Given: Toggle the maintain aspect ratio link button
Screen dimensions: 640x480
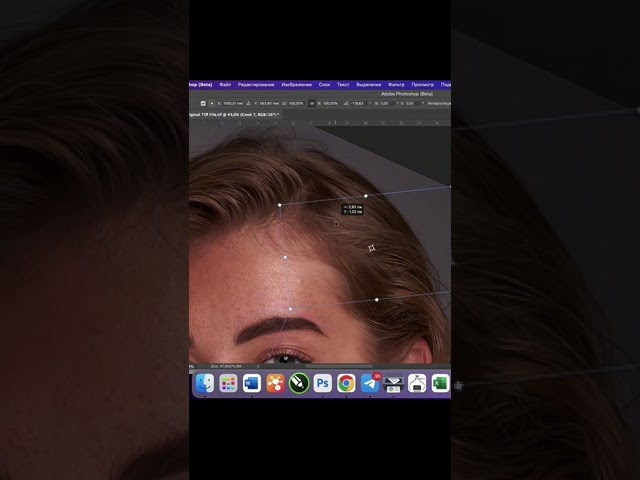Looking at the screenshot, I should click(312, 103).
